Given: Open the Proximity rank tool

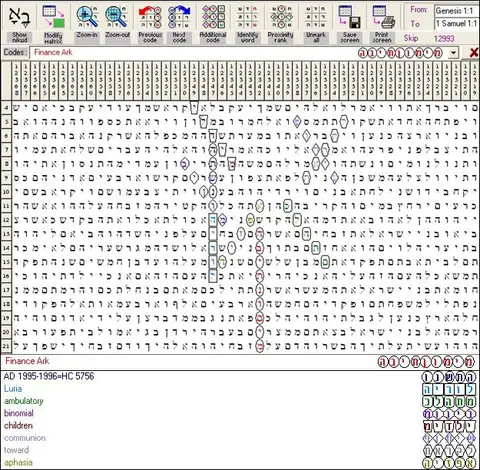Looking at the screenshot, I should point(281,17).
